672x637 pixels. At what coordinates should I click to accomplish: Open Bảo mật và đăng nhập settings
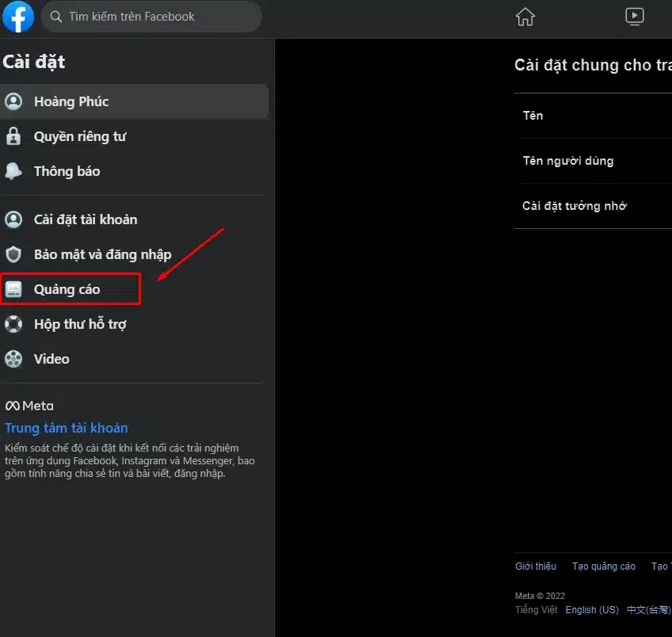tap(102, 254)
